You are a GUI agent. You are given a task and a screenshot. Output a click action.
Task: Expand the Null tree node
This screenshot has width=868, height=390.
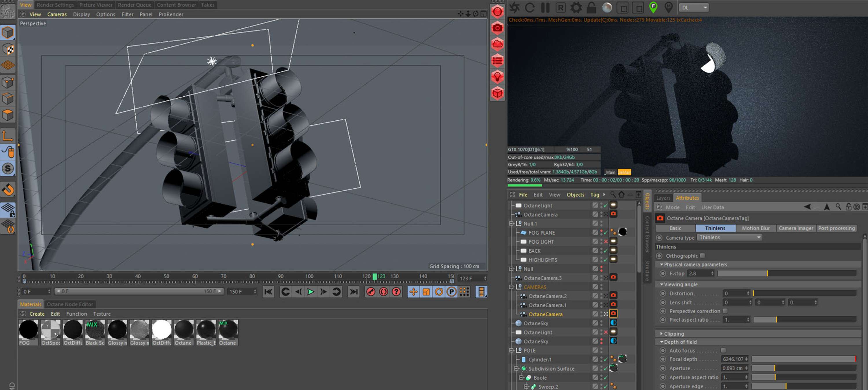512,269
